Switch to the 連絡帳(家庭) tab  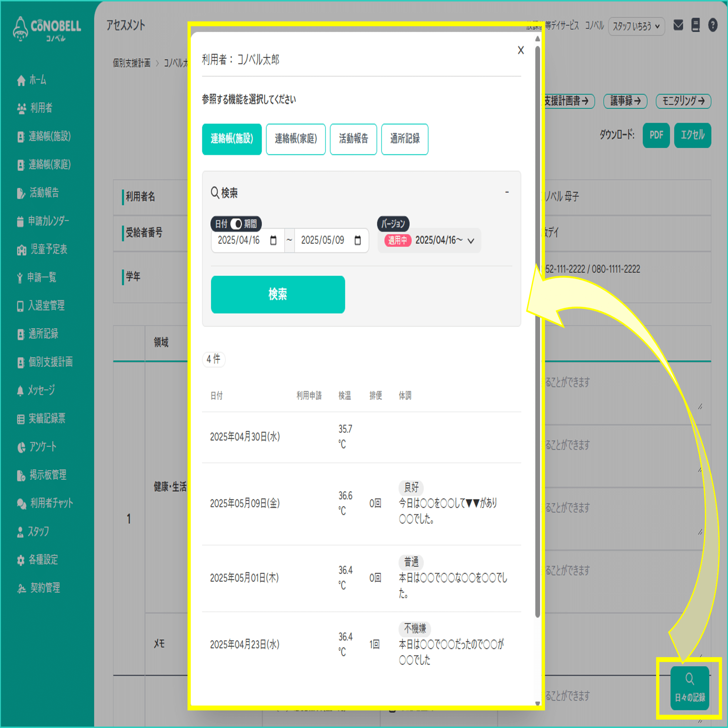[x=296, y=139]
